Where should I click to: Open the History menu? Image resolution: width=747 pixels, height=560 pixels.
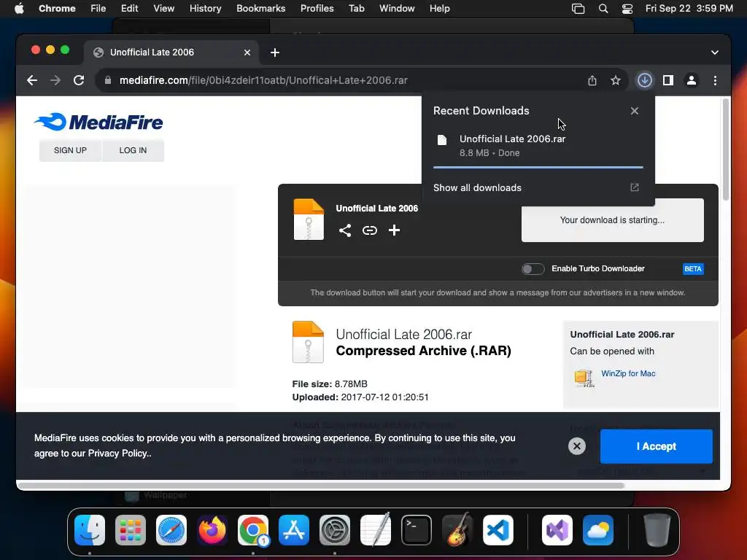pyautogui.click(x=205, y=9)
